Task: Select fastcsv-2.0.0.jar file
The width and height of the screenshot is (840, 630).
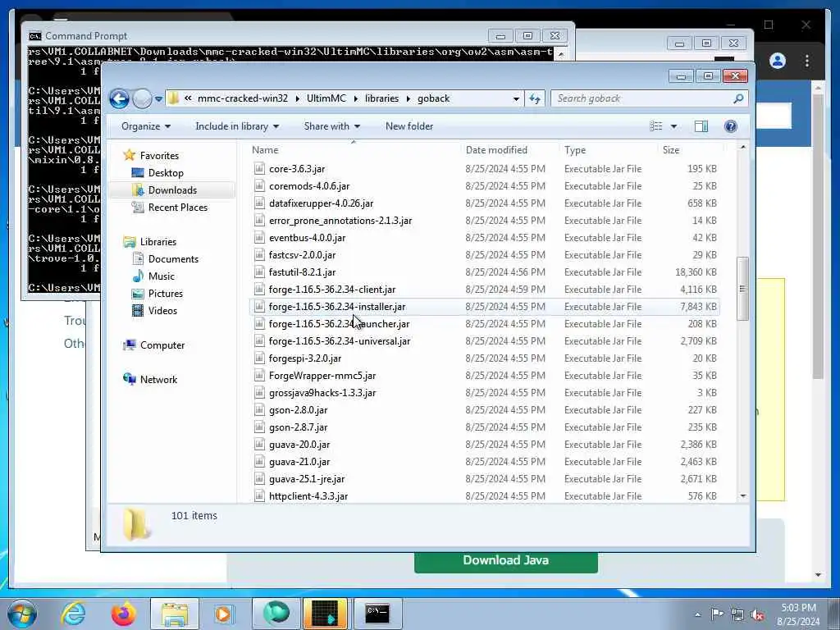Action: coord(302,255)
